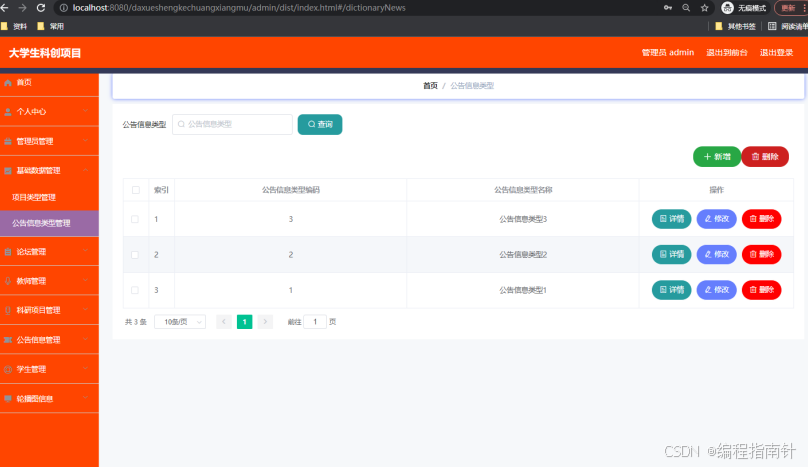Click the icon beside 教师管理
Screen dimensions: 808x467
[8, 281]
